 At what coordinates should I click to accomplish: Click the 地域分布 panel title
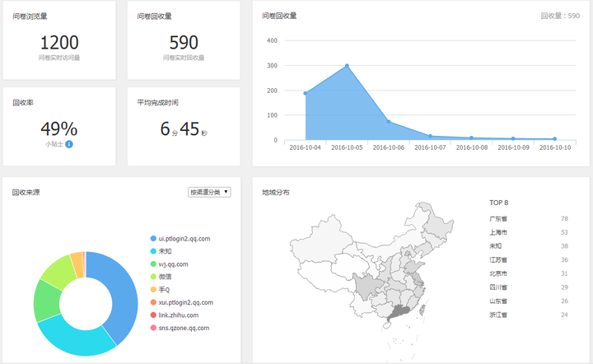coord(276,192)
